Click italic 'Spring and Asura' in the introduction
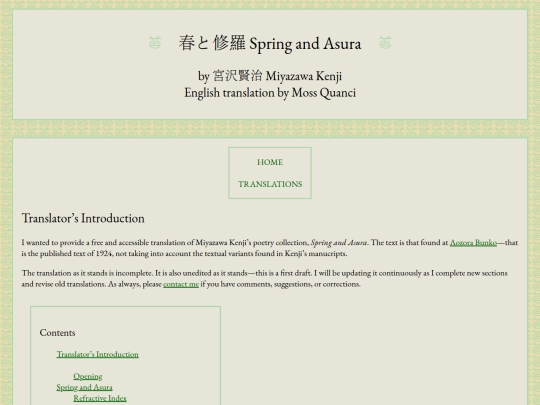This screenshot has height=405, width=540. [339, 242]
